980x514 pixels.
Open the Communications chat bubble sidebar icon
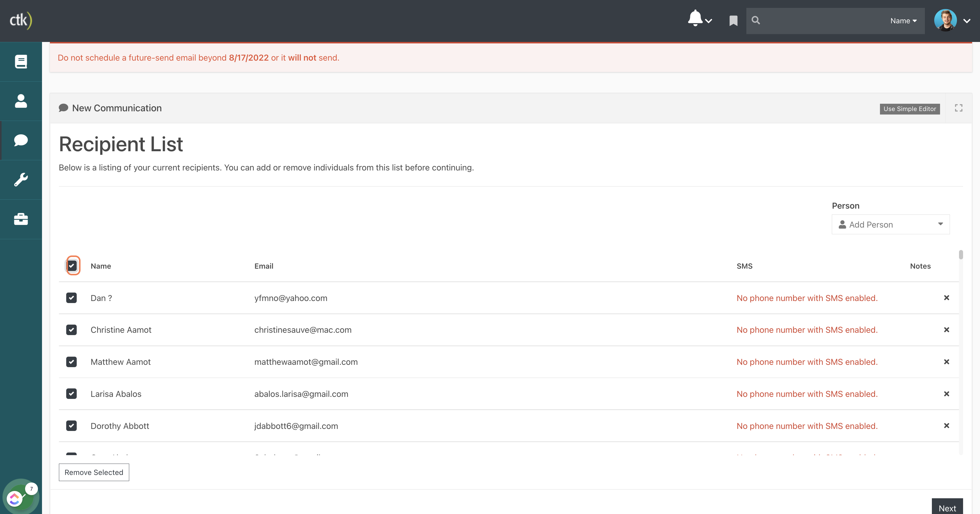(x=21, y=140)
